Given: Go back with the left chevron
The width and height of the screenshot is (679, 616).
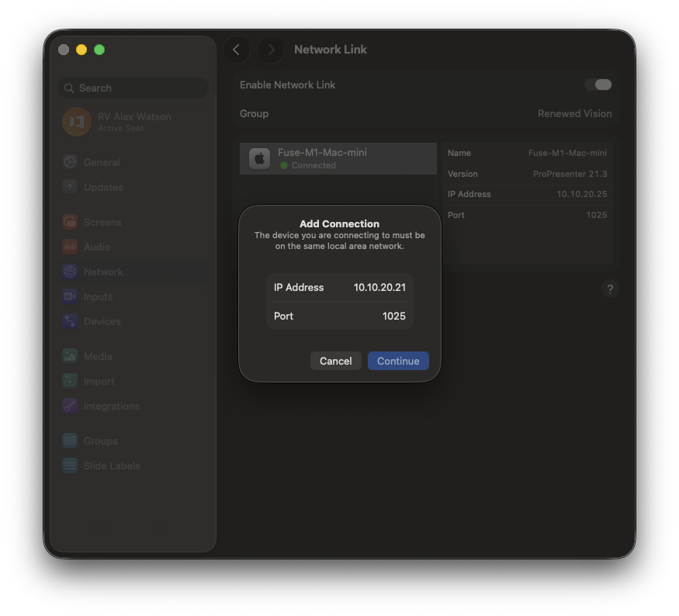Looking at the screenshot, I should 237,50.
